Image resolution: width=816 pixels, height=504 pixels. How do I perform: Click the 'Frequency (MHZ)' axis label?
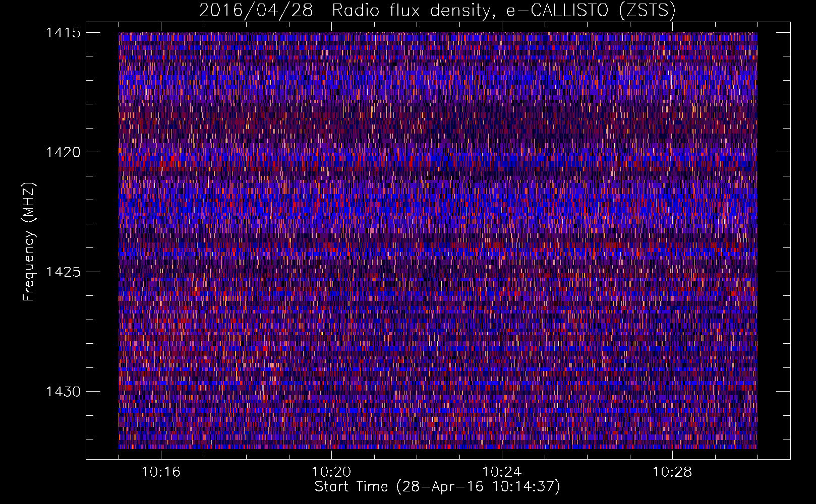29,241
